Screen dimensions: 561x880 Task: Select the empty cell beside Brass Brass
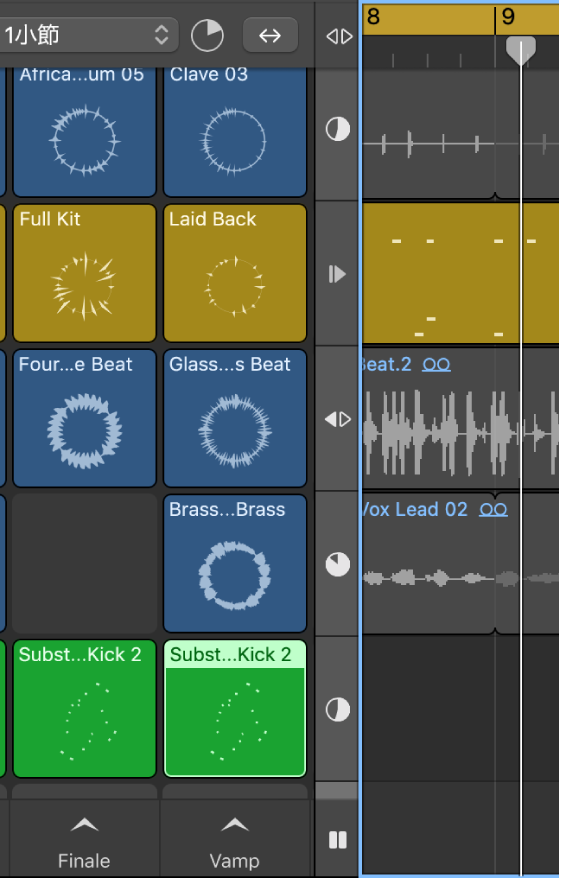click(84, 564)
